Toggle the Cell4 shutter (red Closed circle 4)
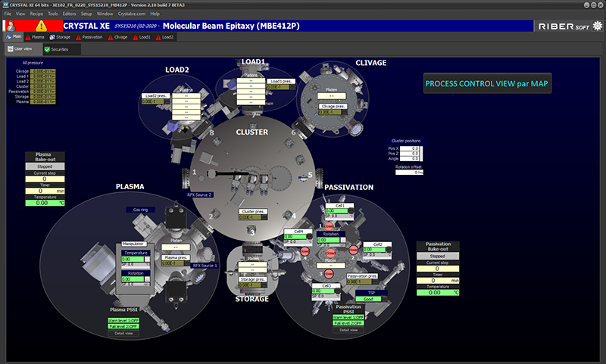The image size is (606, 364). [x=305, y=251]
